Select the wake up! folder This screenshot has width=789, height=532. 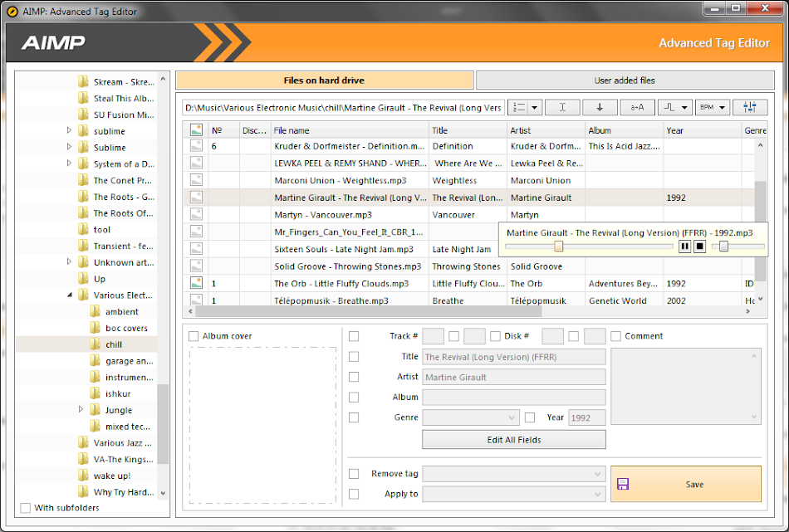tap(112, 476)
